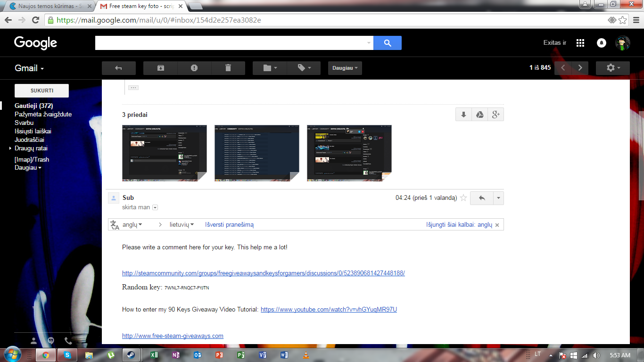Image resolution: width=644 pixels, height=362 pixels.
Task: Open the settings gear dropdown
Action: [613, 68]
